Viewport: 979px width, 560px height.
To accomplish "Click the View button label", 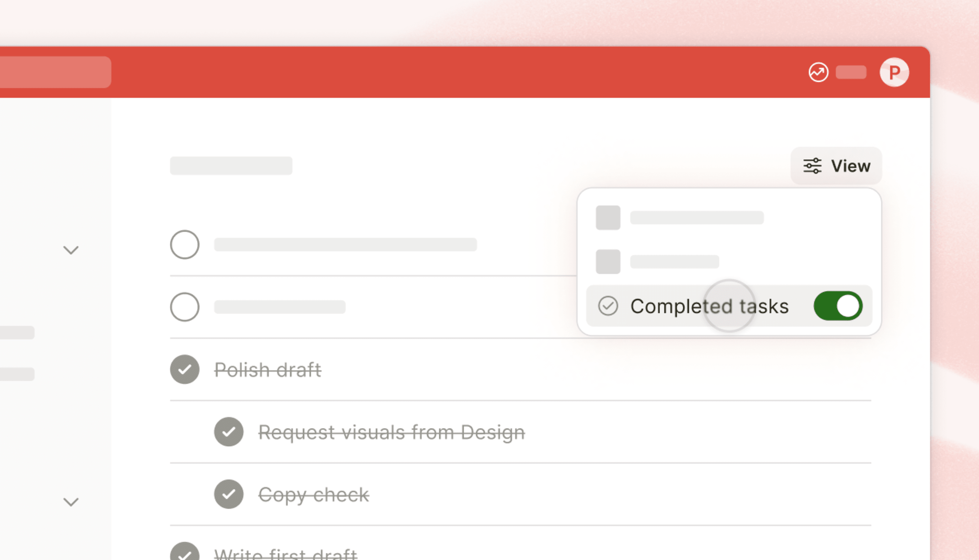I will 851,166.
